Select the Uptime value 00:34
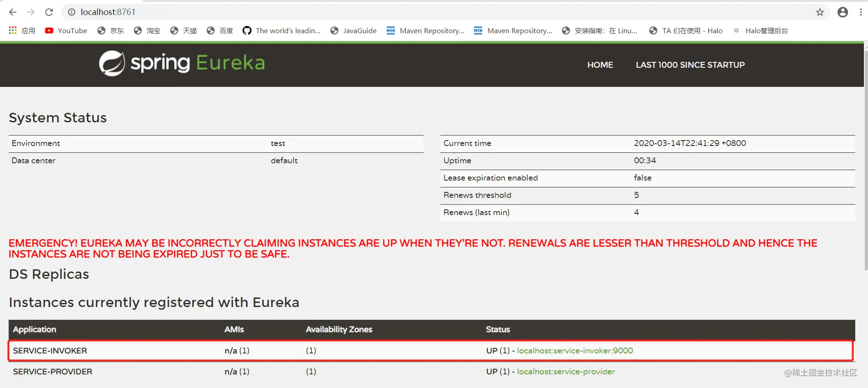Screen dimensions: 868x388 coord(645,161)
